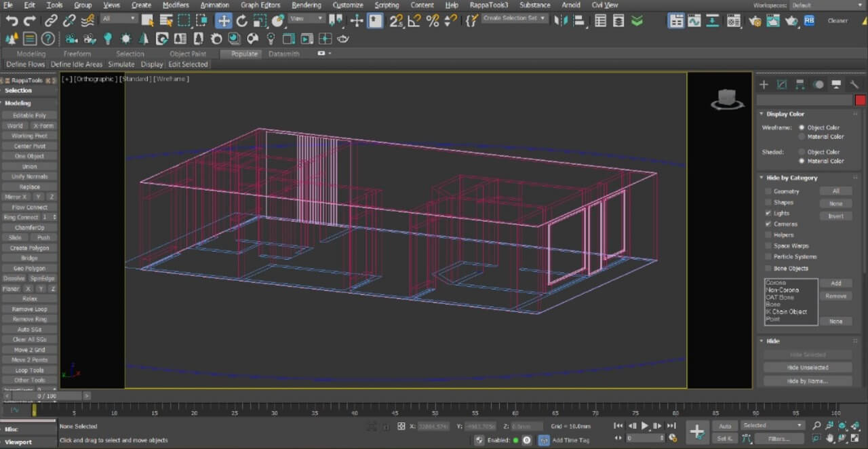Click the Hide Unselected button
Screen dimensions: 868x449
coord(808,368)
